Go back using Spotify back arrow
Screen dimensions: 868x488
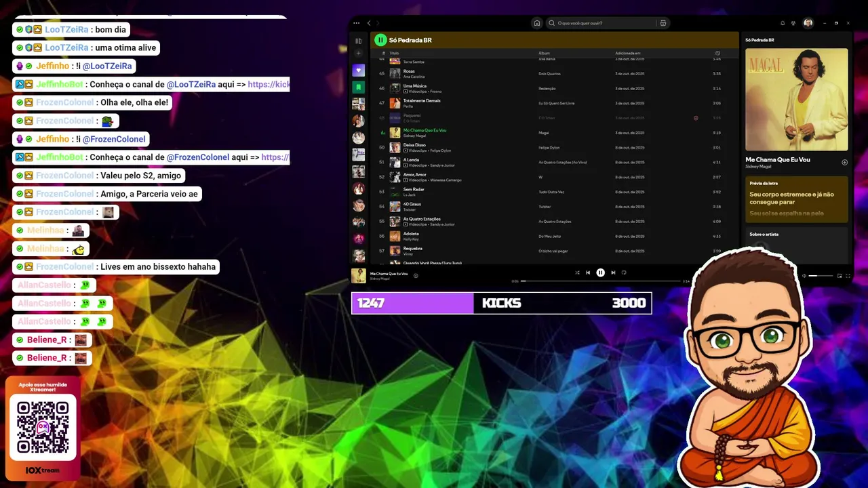click(x=369, y=23)
